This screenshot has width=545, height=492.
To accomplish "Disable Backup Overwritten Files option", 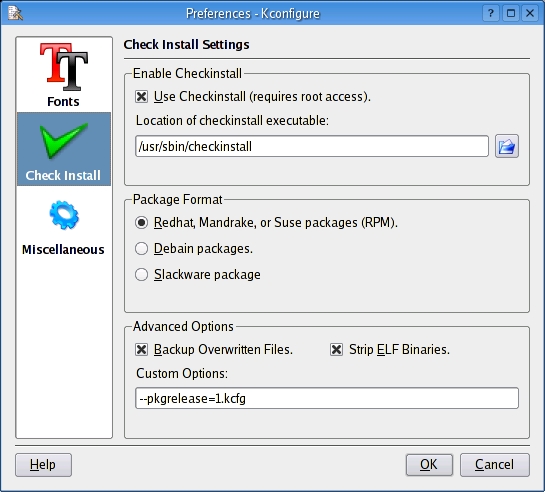I will point(141,350).
